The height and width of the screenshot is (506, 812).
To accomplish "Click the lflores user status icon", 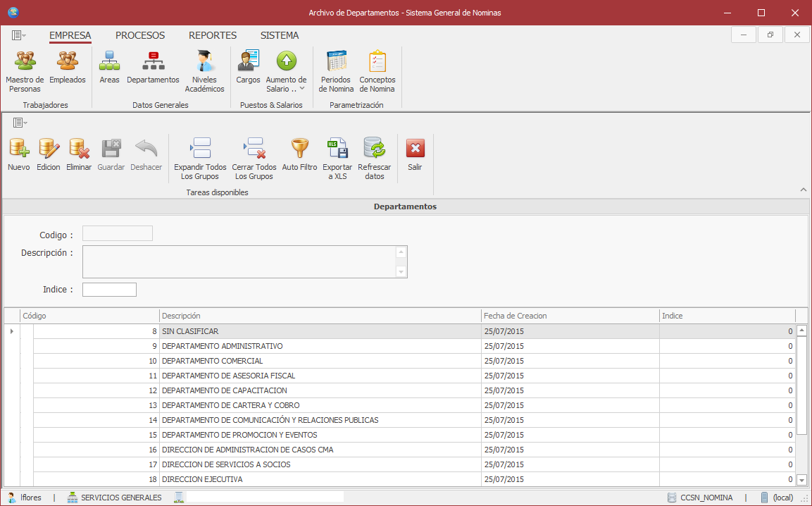I will [x=11, y=498].
